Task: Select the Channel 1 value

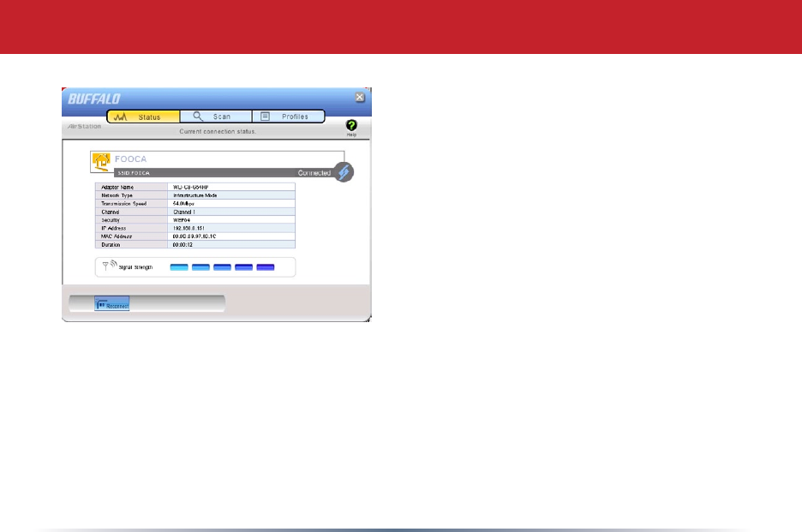Action: [x=184, y=212]
